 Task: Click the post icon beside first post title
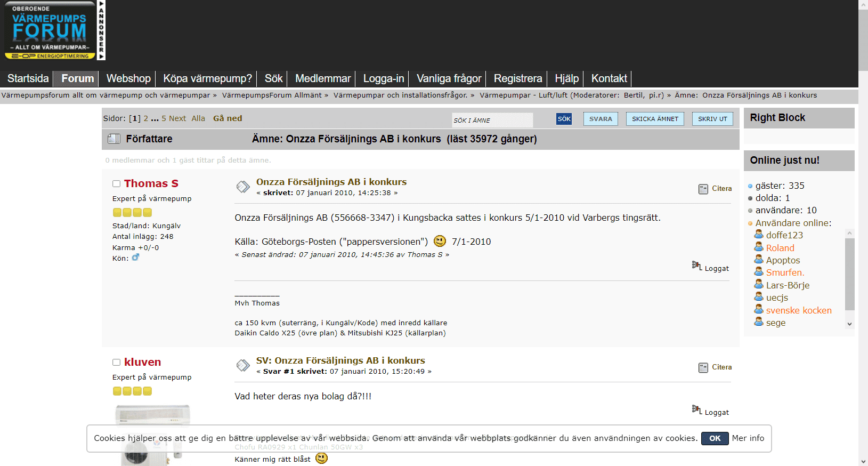(243, 186)
